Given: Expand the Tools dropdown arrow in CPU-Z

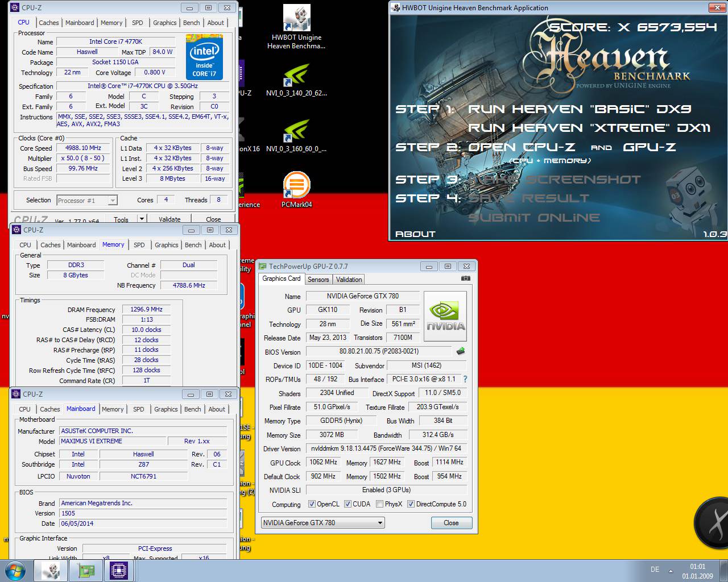Looking at the screenshot, I should [x=142, y=219].
